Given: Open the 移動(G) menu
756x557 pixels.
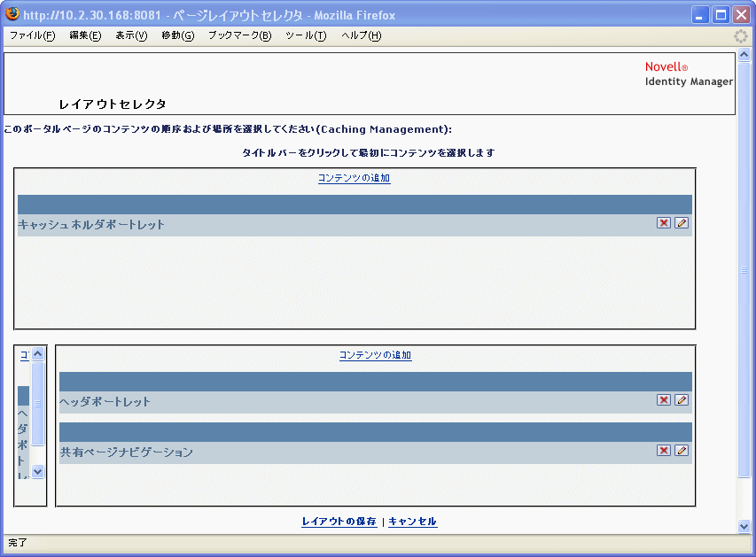Looking at the screenshot, I should [x=178, y=35].
